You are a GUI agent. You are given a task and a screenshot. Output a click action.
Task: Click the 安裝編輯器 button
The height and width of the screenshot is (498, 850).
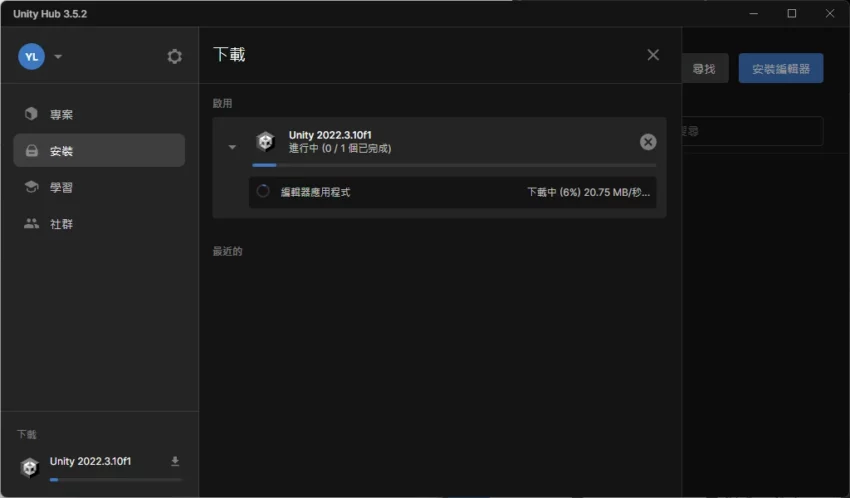781,68
